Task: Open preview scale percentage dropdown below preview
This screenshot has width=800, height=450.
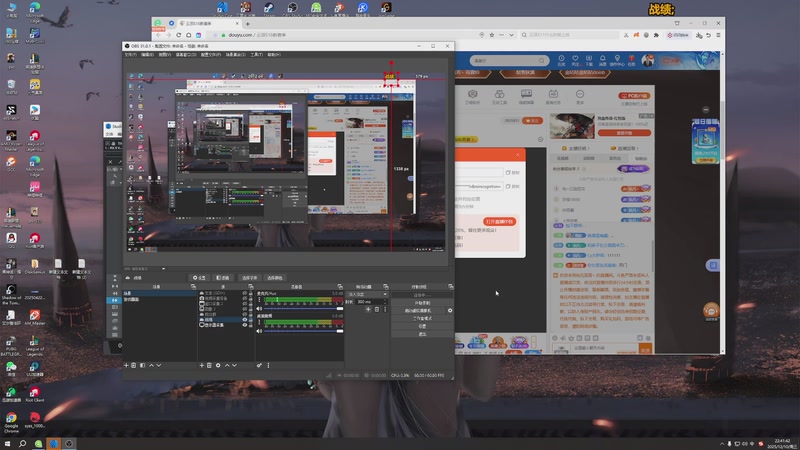Action: (x=163, y=268)
